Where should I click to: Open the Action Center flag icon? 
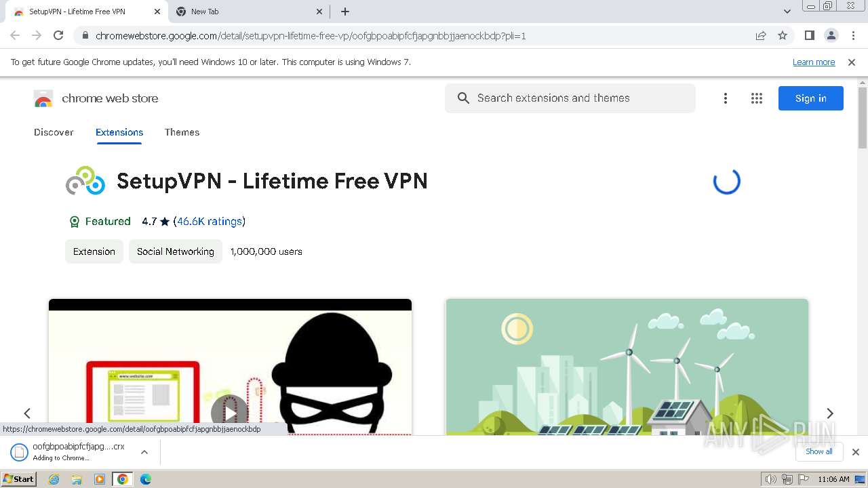(x=802, y=479)
